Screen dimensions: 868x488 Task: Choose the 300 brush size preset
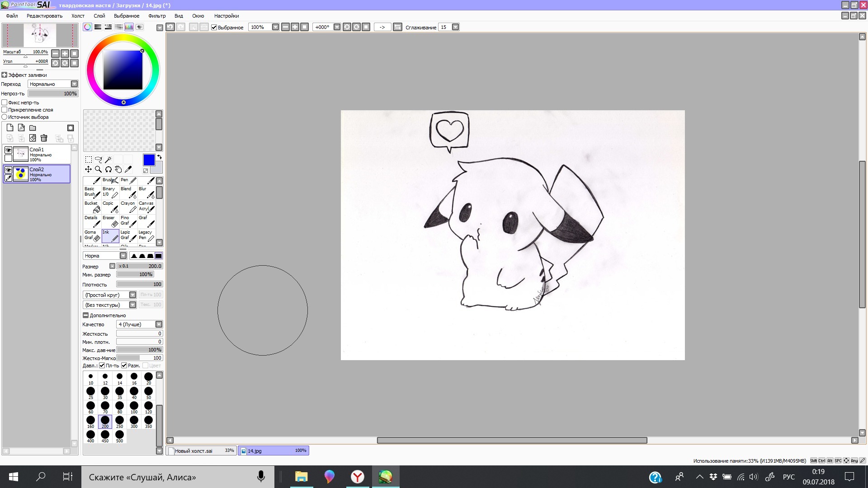point(134,422)
